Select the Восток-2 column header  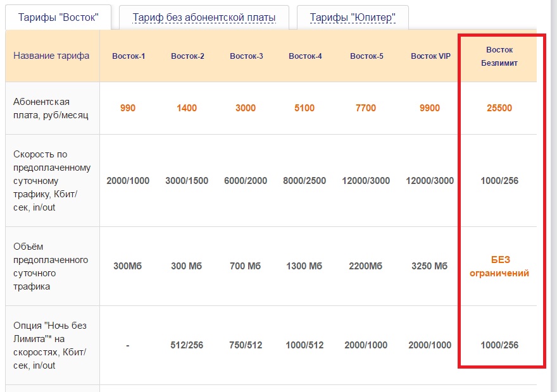187,56
